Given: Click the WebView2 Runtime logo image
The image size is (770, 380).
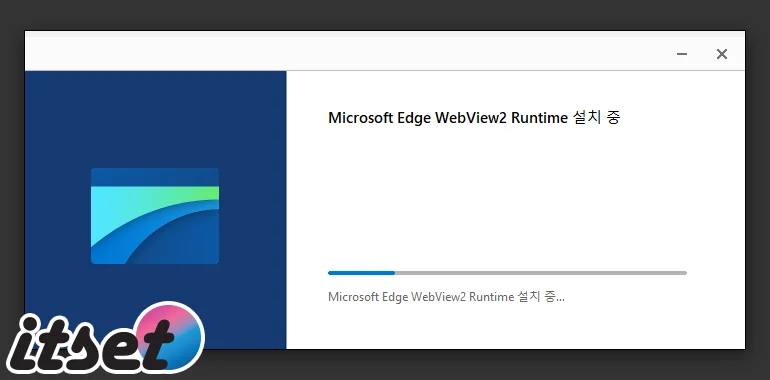Looking at the screenshot, I should click(x=155, y=216).
